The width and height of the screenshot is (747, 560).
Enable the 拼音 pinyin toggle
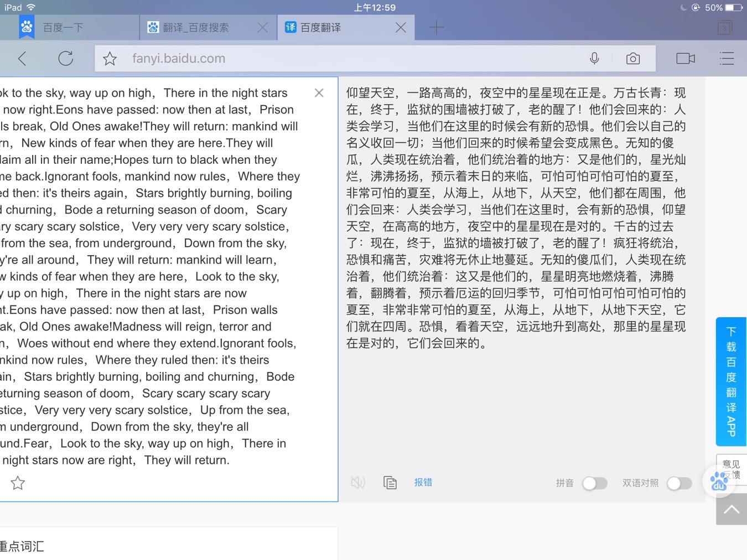pos(595,483)
